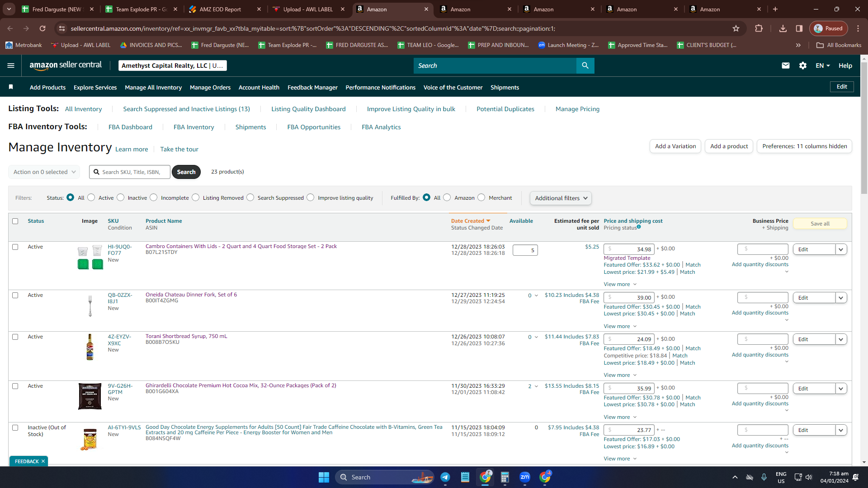Click the page vertical scrollbar
This screenshot has height=488, width=868.
(x=864, y=129)
